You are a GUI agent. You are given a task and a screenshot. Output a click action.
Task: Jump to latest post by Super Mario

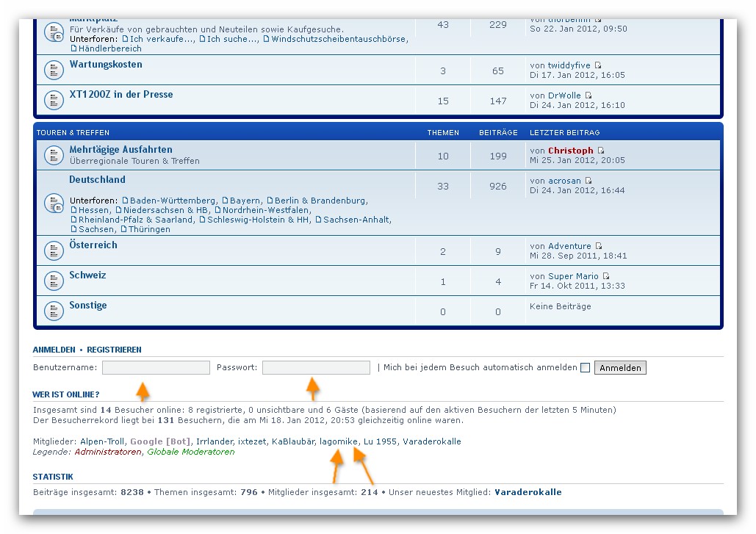tap(606, 276)
